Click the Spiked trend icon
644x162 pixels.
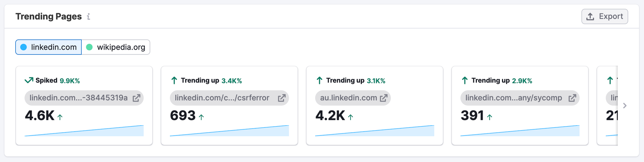[29, 80]
